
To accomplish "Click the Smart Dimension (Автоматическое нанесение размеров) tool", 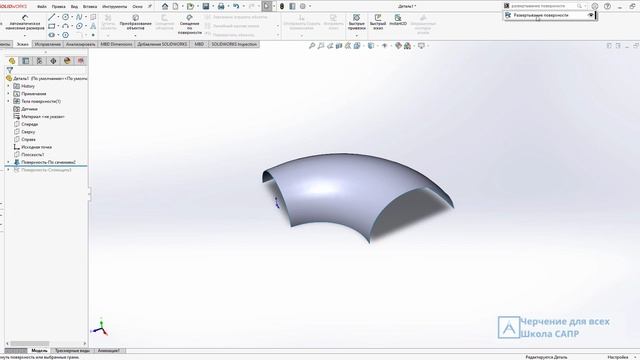I will 25,22.
